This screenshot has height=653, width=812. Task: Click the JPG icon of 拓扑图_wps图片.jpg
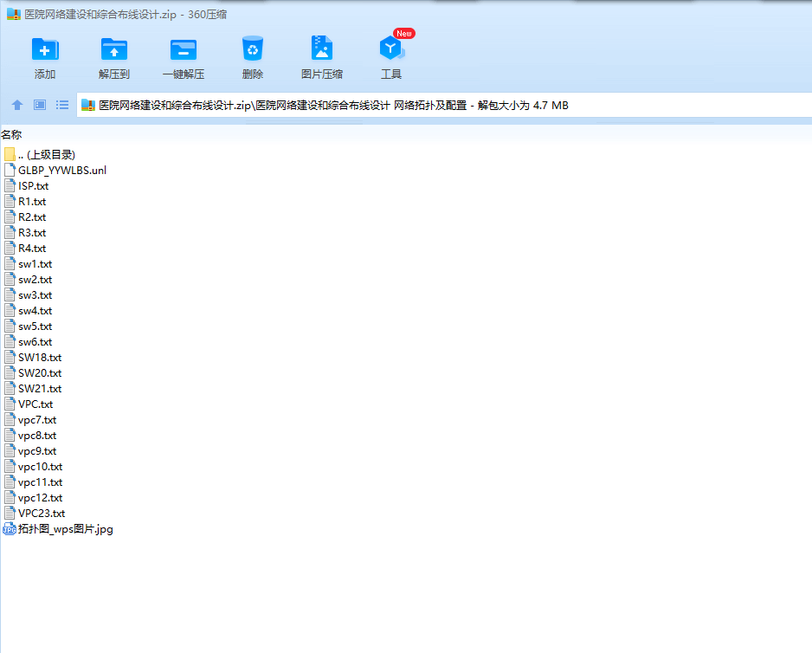point(10,529)
